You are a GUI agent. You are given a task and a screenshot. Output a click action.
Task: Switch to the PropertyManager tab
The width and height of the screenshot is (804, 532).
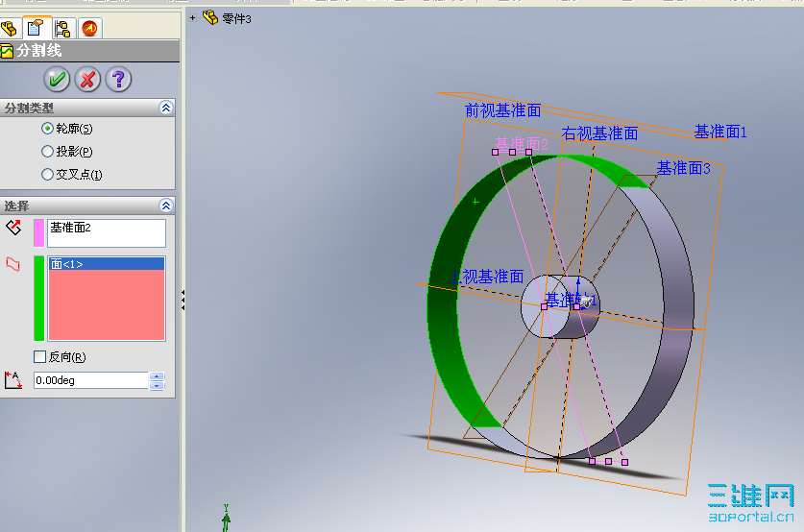(36, 28)
